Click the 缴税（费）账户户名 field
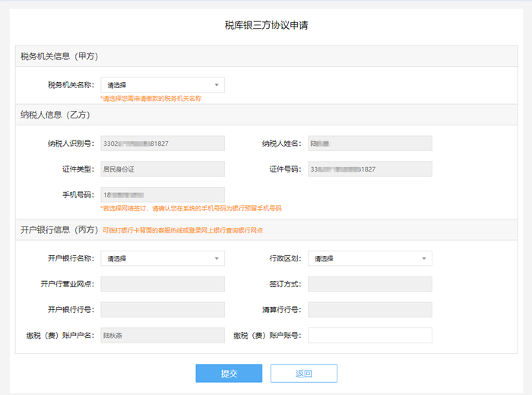This screenshot has height=395, width=532. coord(162,335)
